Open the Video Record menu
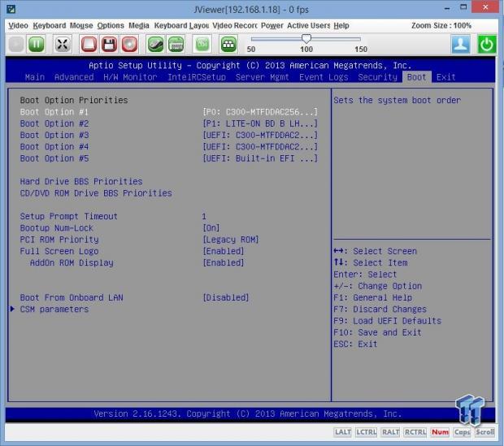The height and width of the screenshot is (446, 504). (235, 25)
